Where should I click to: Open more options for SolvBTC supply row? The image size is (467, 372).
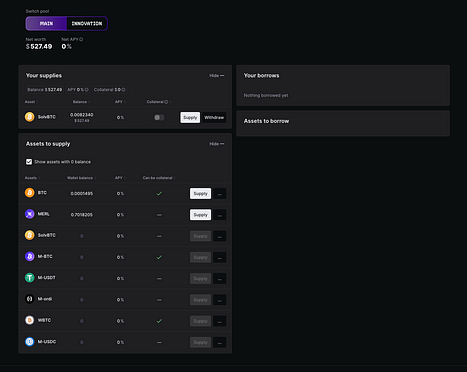point(220,236)
